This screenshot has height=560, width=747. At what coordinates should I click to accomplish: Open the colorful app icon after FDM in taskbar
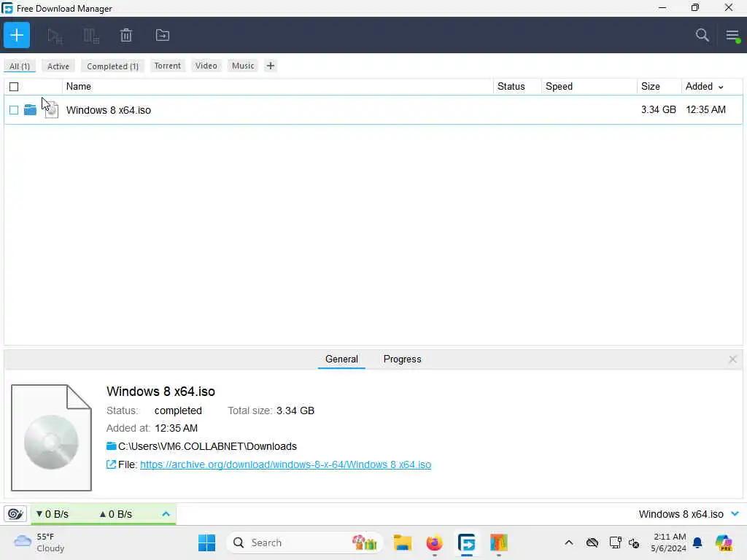[498, 542]
